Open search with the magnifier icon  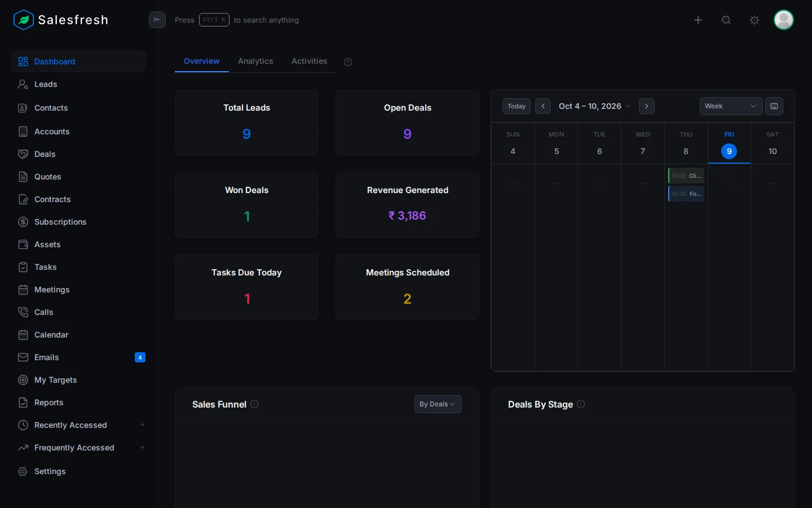click(726, 20)
